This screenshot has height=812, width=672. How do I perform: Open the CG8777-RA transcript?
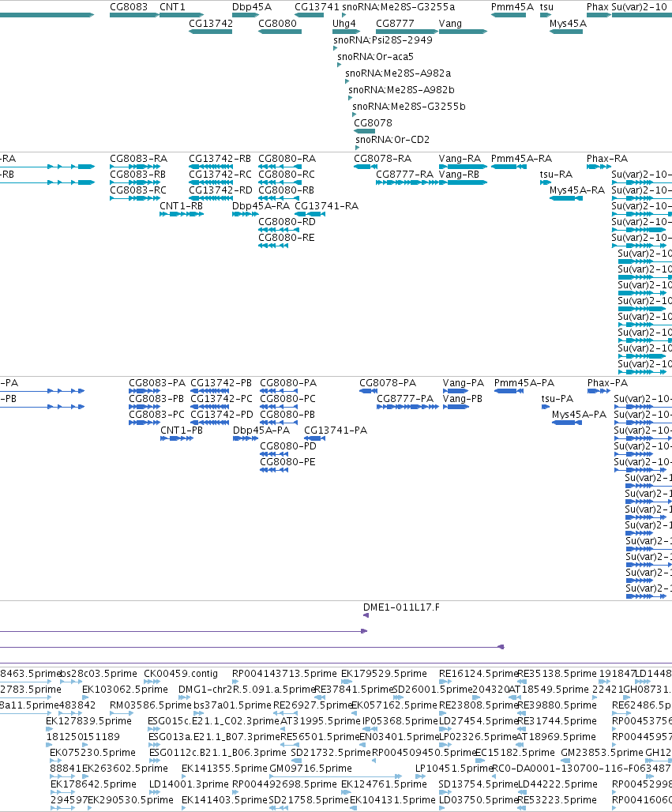(x=405, y=174)
